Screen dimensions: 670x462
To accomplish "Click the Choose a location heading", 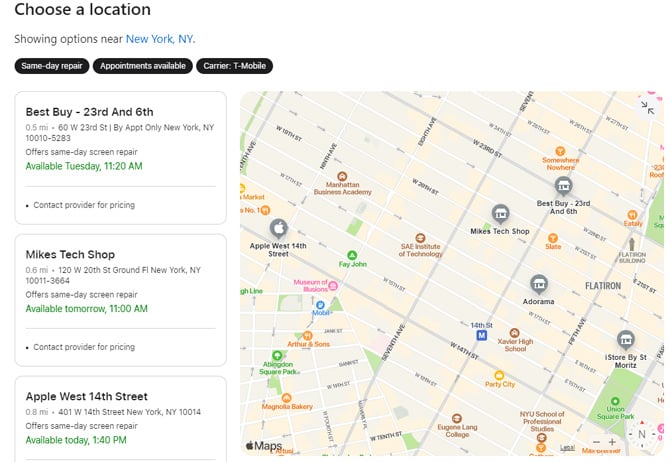I will pyautogui.click(x=82, y=9).
